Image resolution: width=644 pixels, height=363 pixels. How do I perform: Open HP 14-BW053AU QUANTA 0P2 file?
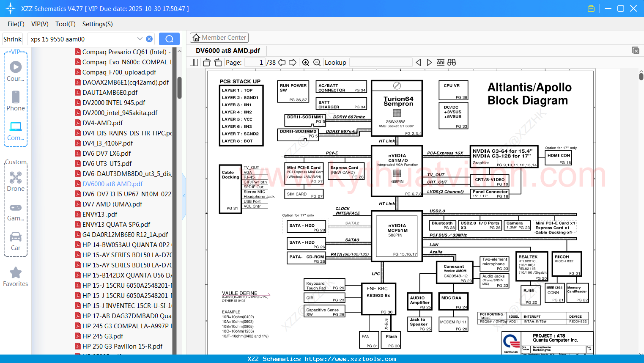pos(123,245)
